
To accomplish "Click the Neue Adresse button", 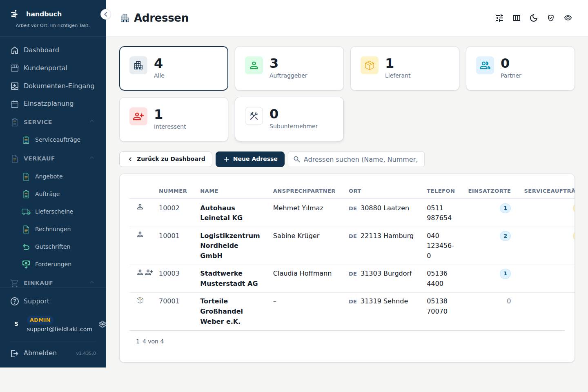I will click(250, 159).
